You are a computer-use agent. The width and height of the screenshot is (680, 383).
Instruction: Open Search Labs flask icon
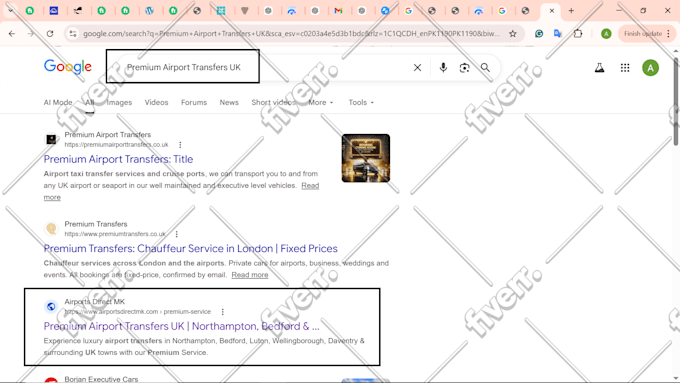click(x=599, y=68)
